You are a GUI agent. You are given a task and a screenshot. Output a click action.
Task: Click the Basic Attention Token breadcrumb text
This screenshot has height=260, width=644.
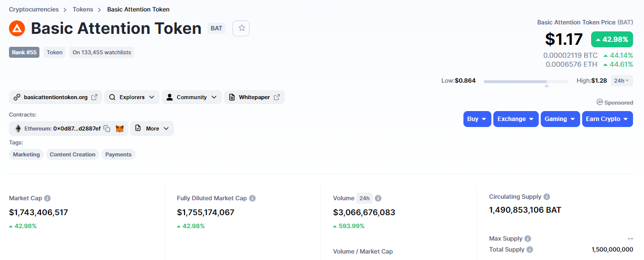coord(138,9)
